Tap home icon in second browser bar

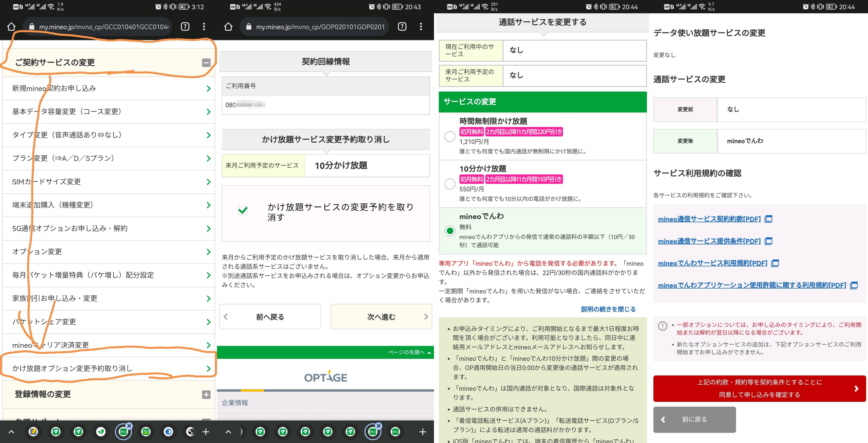click(x=228, y=27)
